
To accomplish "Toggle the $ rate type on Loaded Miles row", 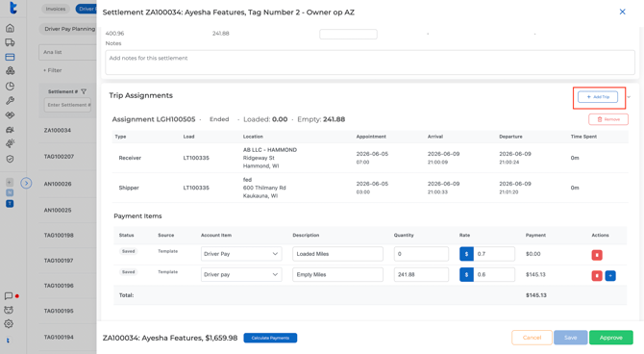I will [x=466, y=254].
